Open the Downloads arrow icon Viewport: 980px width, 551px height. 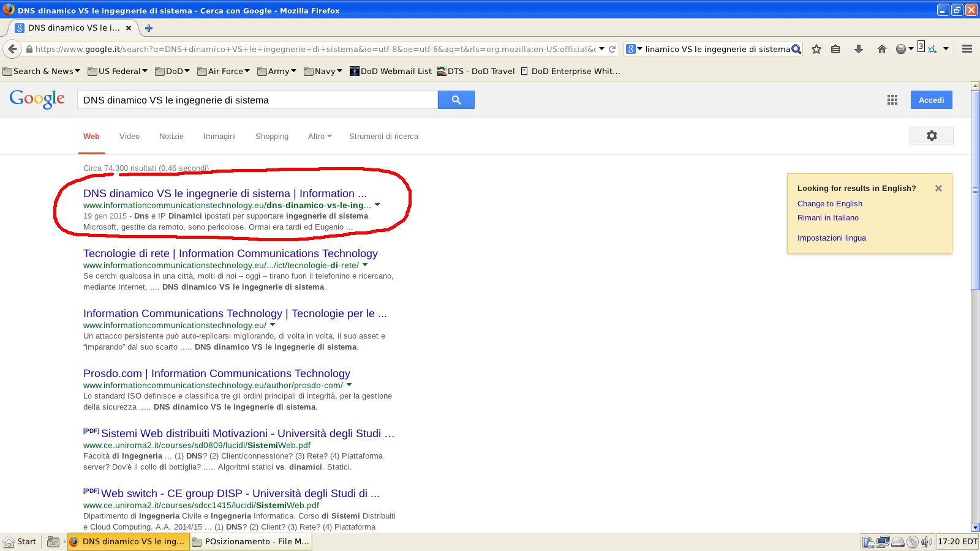pos(859,49)
